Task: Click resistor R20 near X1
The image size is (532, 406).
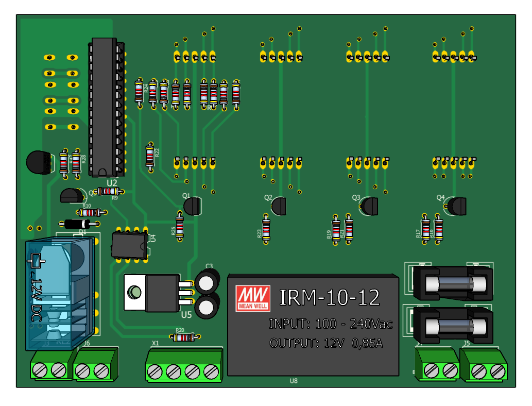Action: click(183, 337)
